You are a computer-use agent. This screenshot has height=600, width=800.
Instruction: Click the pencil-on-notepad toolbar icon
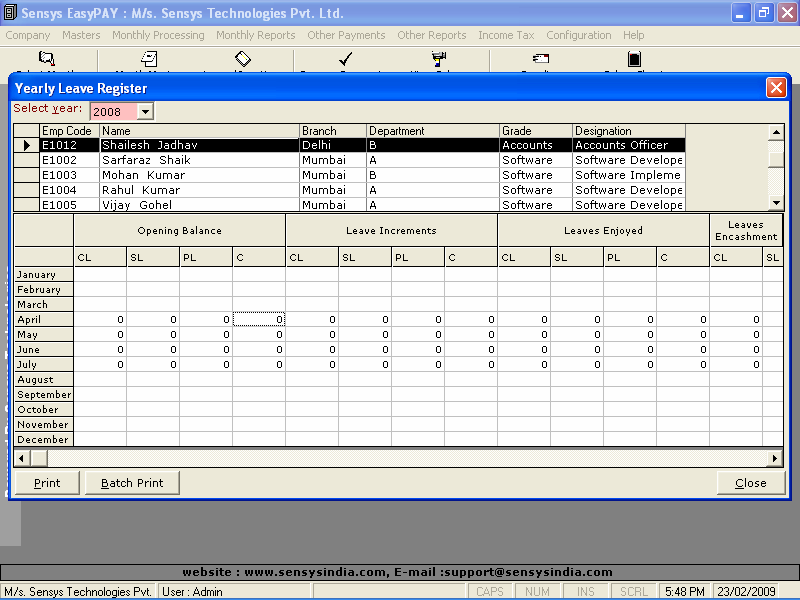[x=149, y=59]
